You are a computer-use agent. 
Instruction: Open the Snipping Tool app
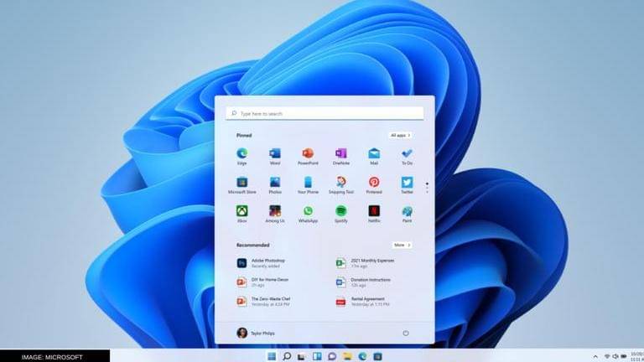[340, 183]
